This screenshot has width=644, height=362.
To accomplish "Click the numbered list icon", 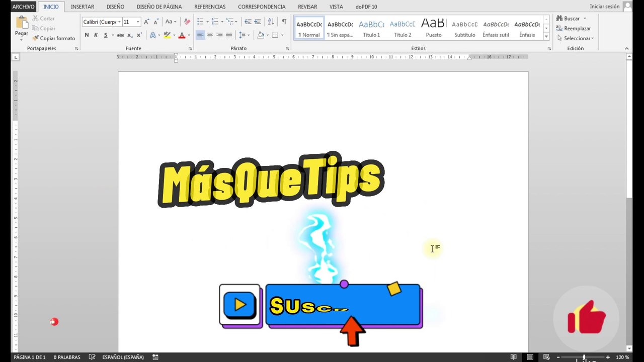I will coord(215,22).
